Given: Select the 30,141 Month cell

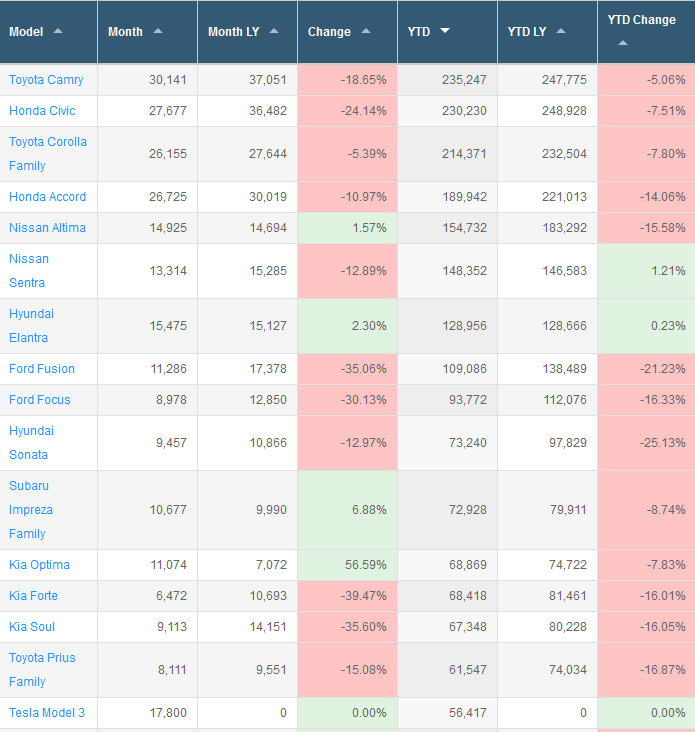Looking at the screenshot, I should 147,80.
